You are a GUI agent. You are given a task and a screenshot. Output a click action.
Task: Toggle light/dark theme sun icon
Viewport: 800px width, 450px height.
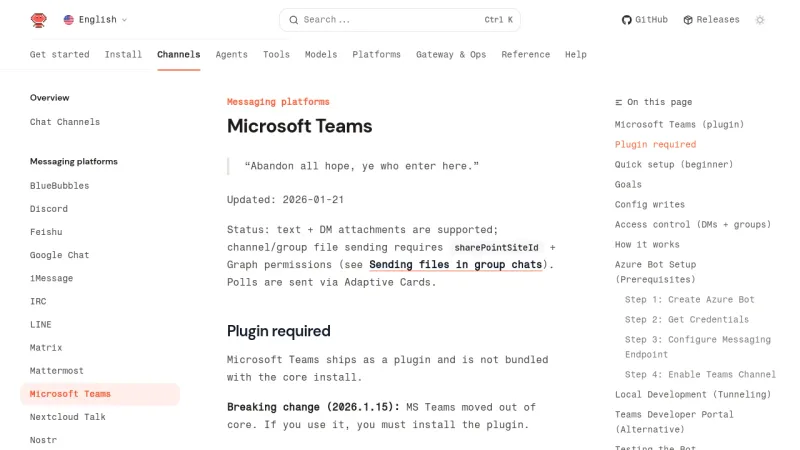(760, 20)
